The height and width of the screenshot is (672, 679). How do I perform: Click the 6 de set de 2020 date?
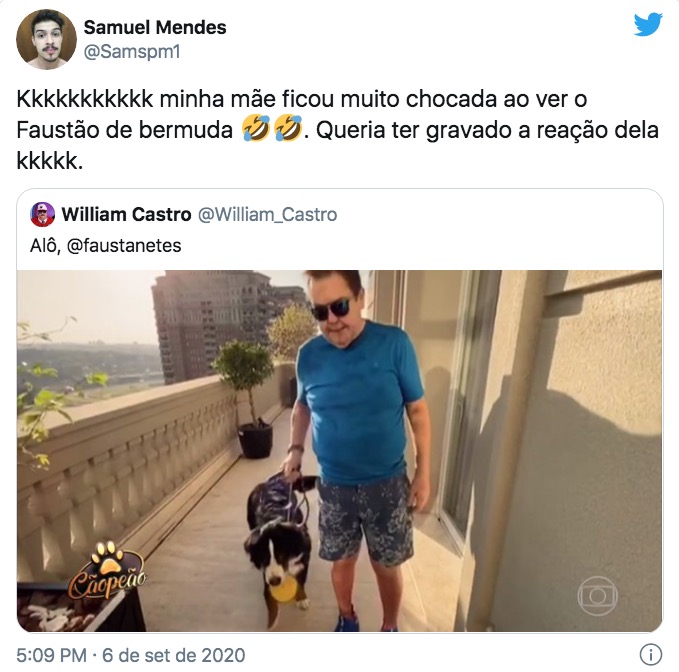pyautogui.click(x=174, y=655)
